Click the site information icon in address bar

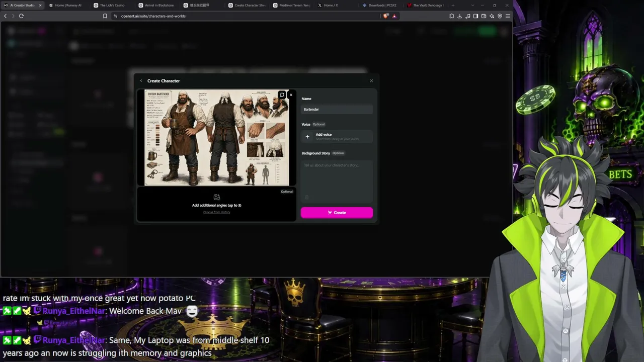115,16
